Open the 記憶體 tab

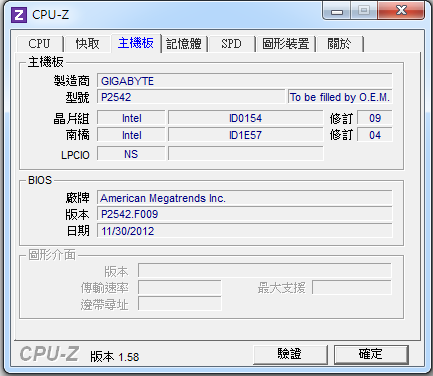coord(184,44)
